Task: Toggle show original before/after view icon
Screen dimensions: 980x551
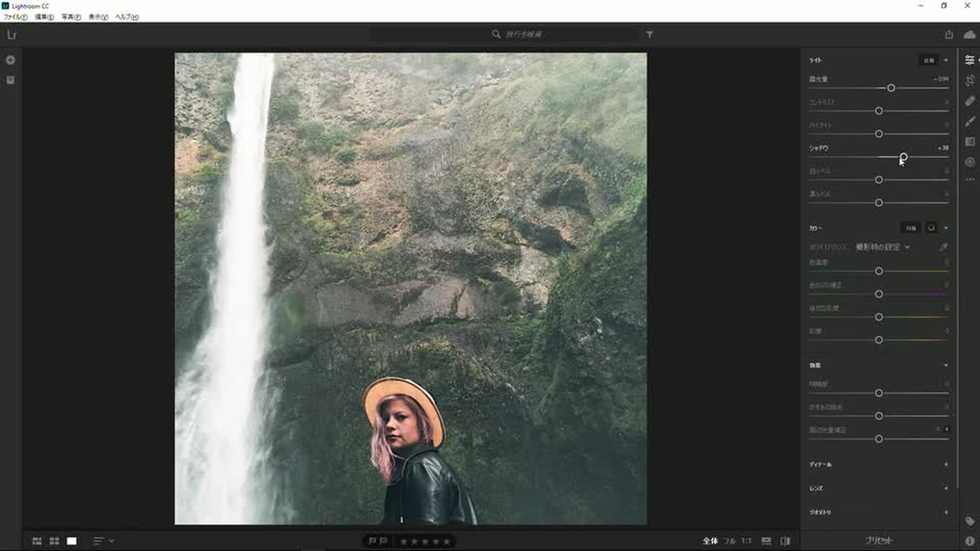Action: pyautogui.click(x=785, y=541)
